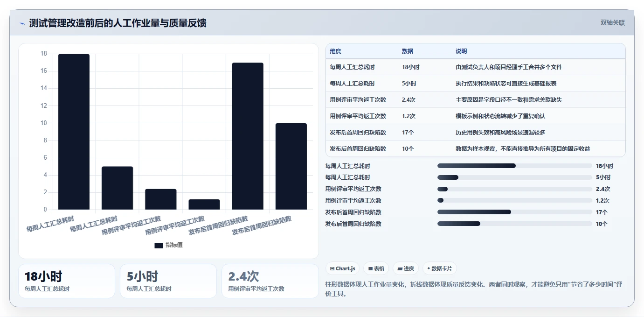Click the description 模板示例和状态流转减少了重复确认
Image resolution: width=644 pixels, height=317 pixels.
tap(500, 116)
